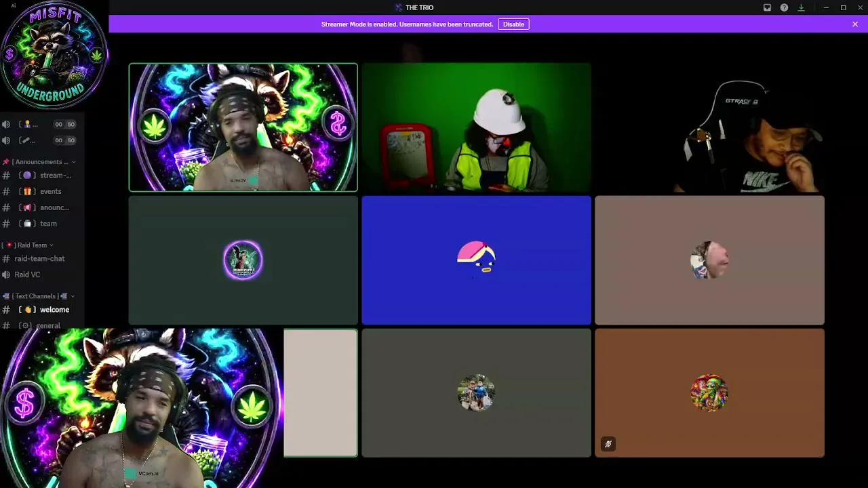Viewport: 868px width, 488px height.
Task: Click THE TRIO window title
Action: coord(419,7)
